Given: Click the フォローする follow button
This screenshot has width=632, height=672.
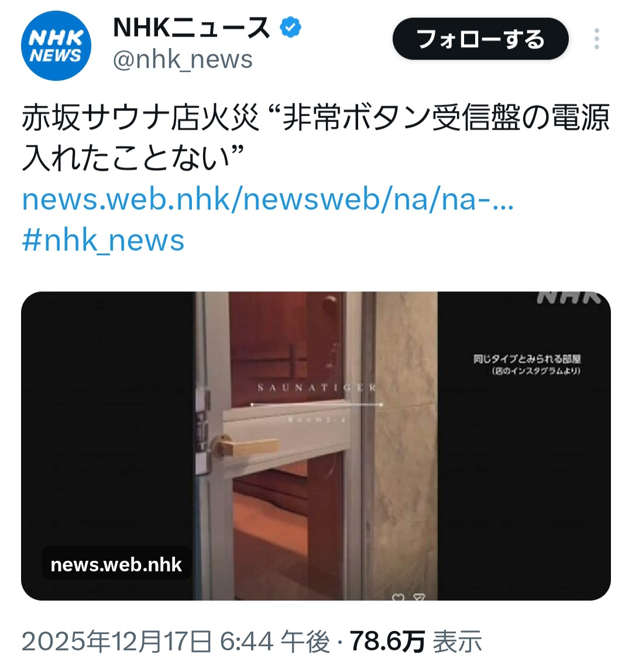Looking at the screenshot, I should tap(480, 39).
